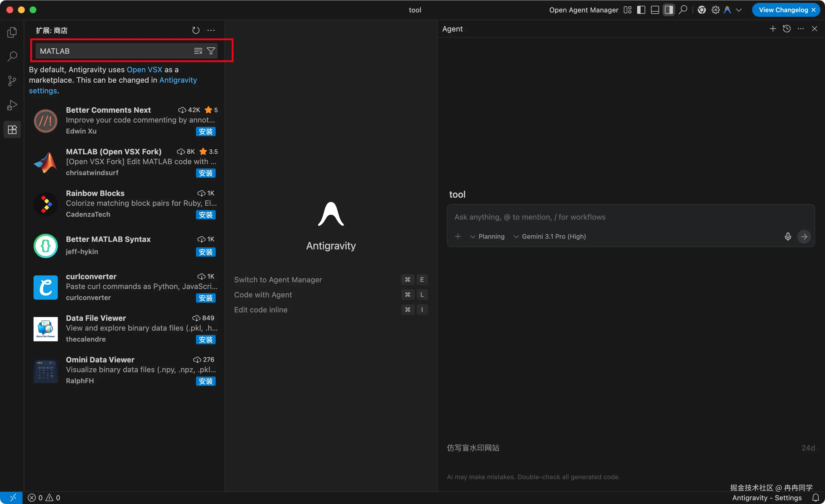
Task: Toggle the primary side bar visibility
Action: tap(641, 10)
